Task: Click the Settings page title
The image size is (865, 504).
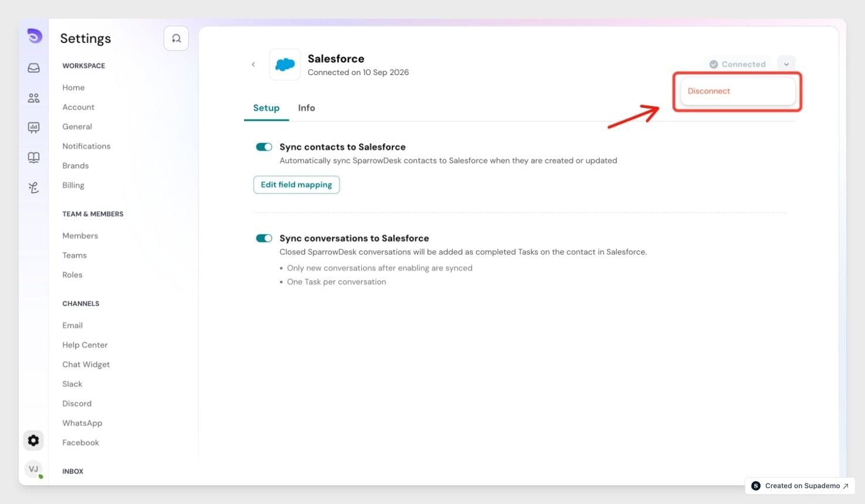Action: [86, 39]
